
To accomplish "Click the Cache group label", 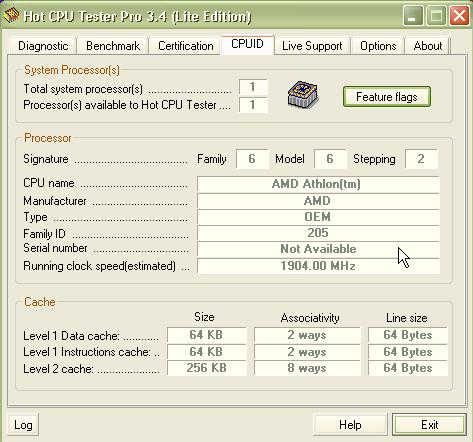I will [40, 302].
